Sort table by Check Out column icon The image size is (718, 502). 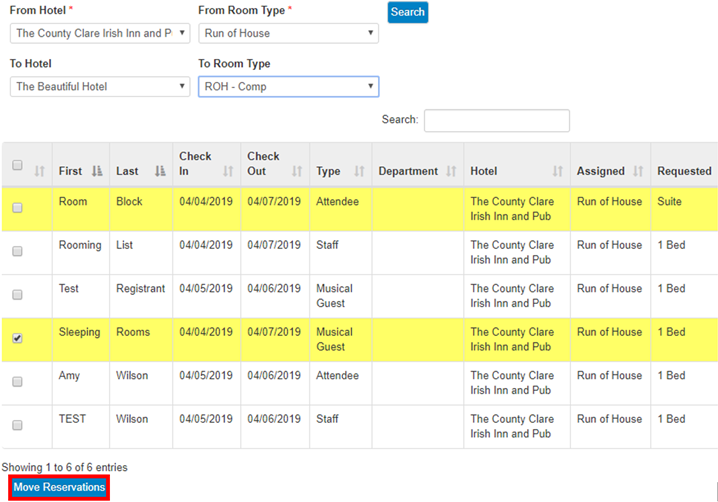point(297,172)
